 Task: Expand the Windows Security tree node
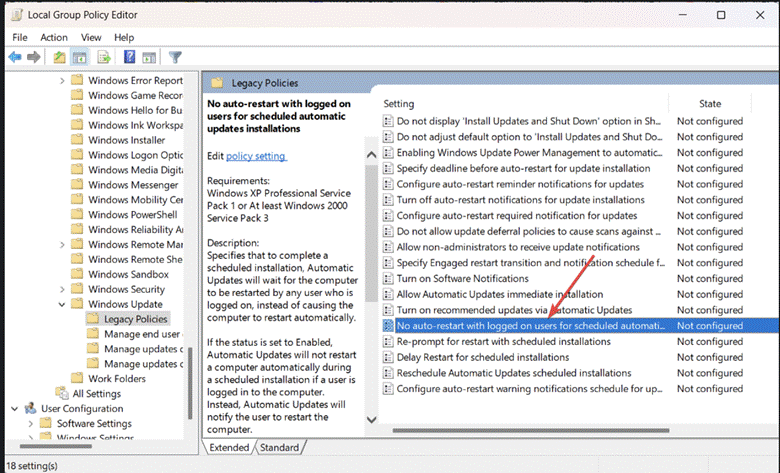click(62, 289)
